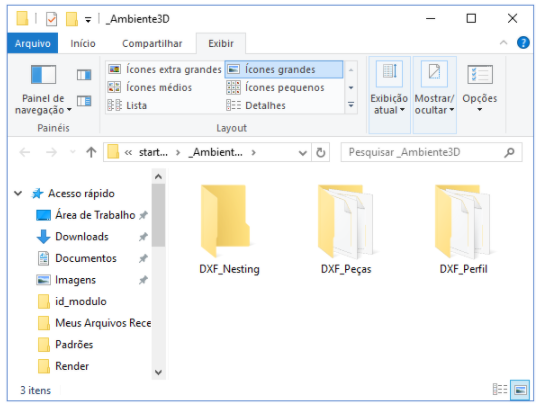Screen dimensions: 539x407
Task: Click the refresh icon beside address bar
Action: [x=320, y=152]
